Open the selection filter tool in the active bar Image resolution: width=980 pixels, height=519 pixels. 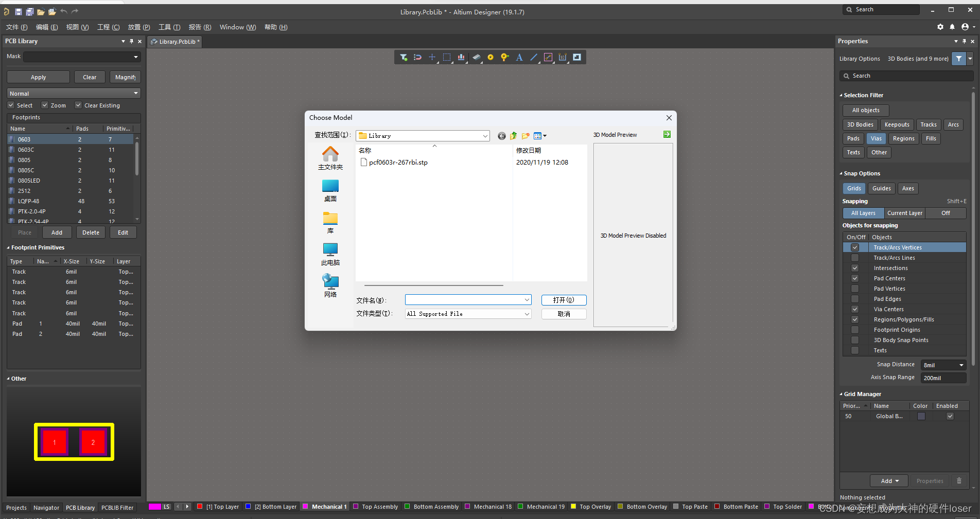pos(404,57)
